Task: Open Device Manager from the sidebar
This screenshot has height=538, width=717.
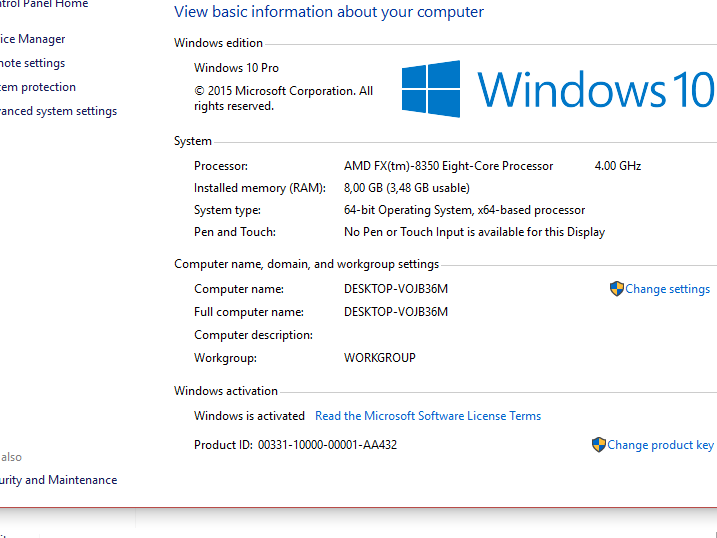Action: tap(32, 39)
